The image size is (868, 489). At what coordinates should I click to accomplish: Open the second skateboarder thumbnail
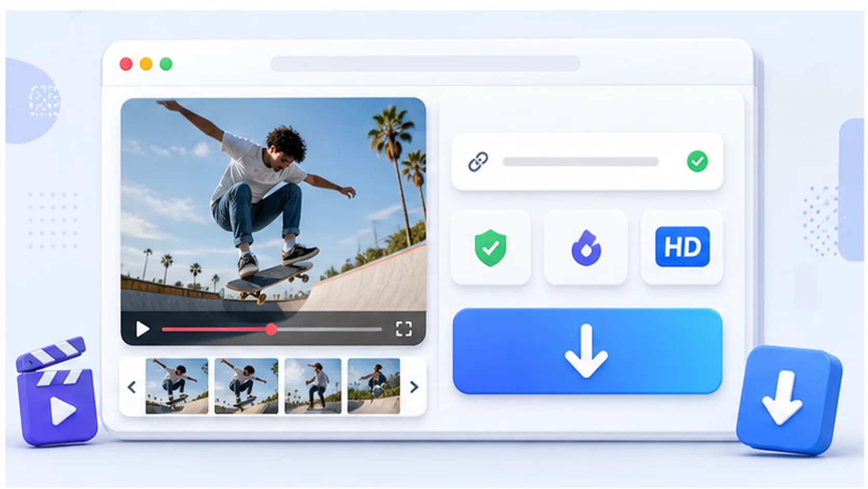[246, 386]
